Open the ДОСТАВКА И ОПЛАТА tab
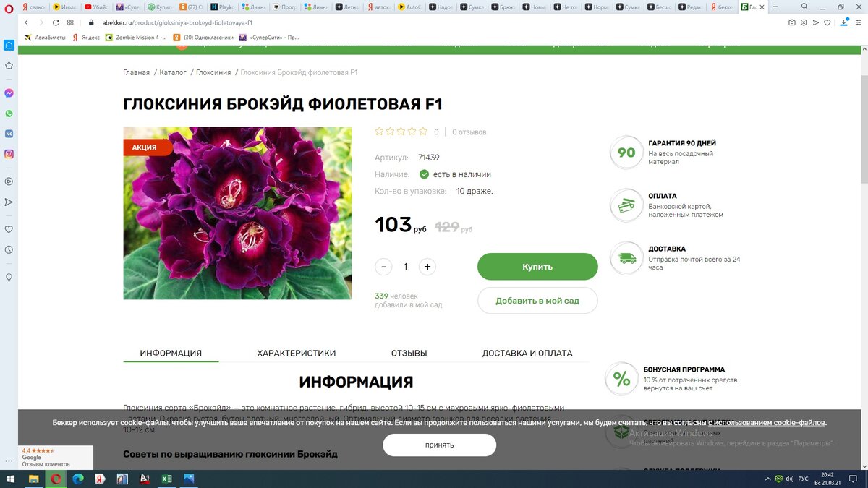The height and width of the screenshot is (488, 868). pos(527,354)
